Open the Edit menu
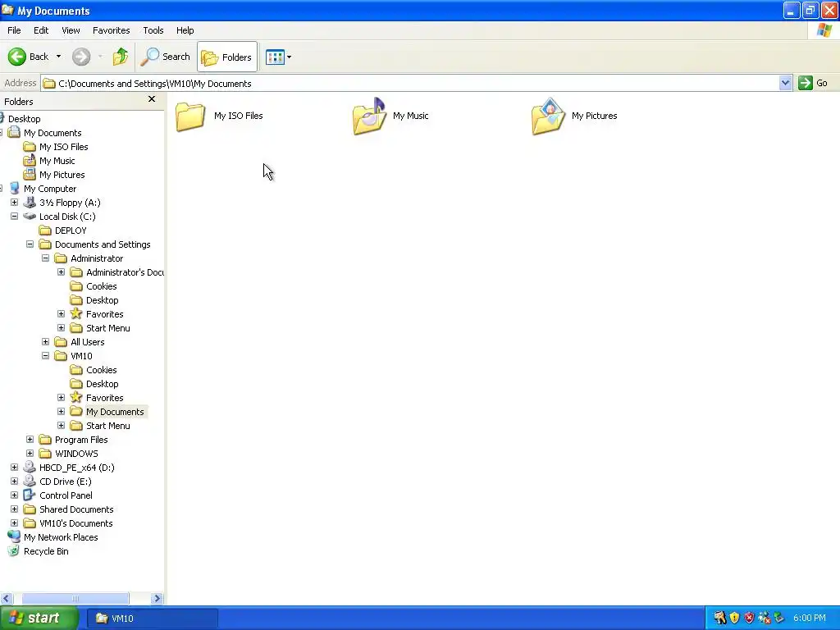 pos(41,30)
